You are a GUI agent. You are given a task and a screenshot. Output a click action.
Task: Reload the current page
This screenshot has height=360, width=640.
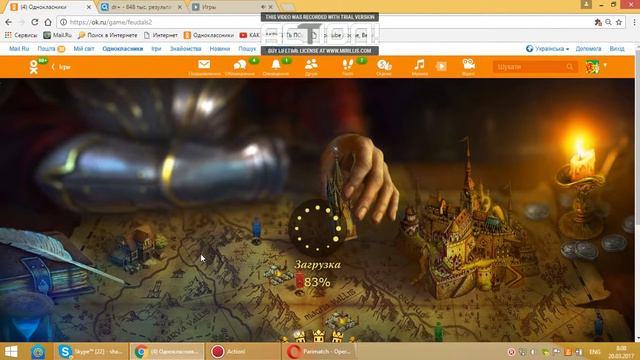(35, 22)
